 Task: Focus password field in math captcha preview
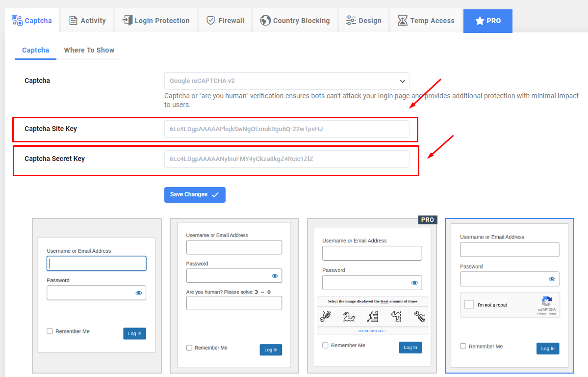[x=234, y=275]
